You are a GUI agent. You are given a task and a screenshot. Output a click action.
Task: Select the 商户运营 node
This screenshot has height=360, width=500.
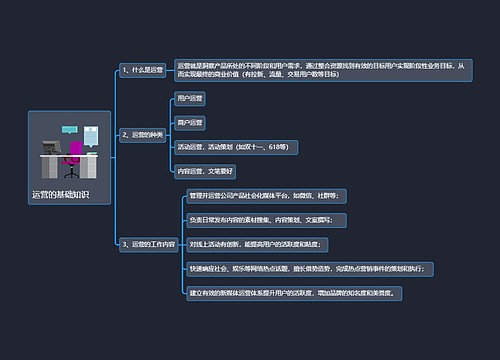tap(190, 123)
